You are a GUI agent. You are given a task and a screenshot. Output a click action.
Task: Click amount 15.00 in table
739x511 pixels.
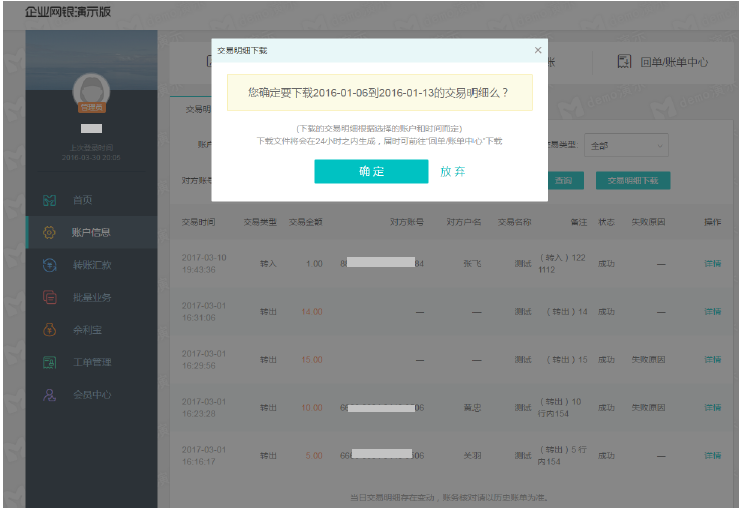[x=312, y=360]
